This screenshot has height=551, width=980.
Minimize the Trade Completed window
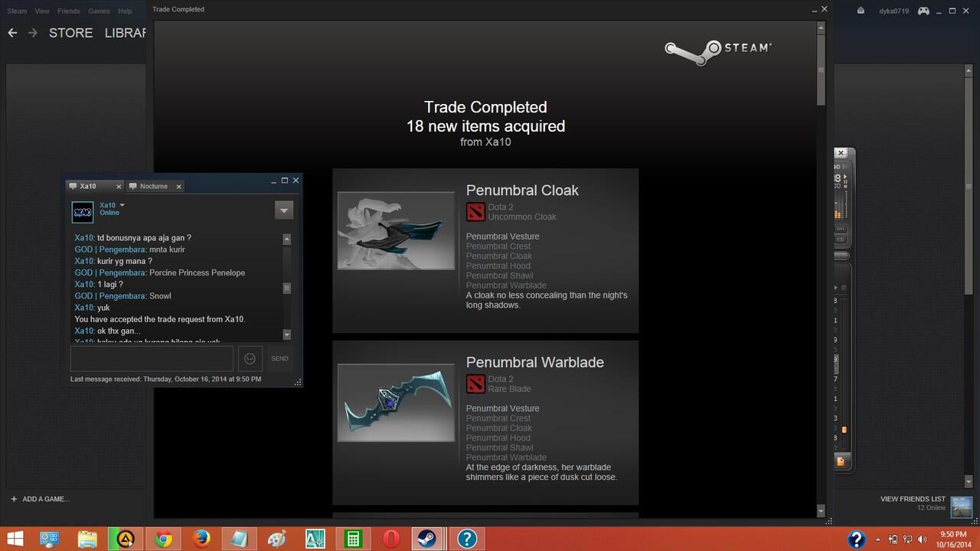point(815,11)
